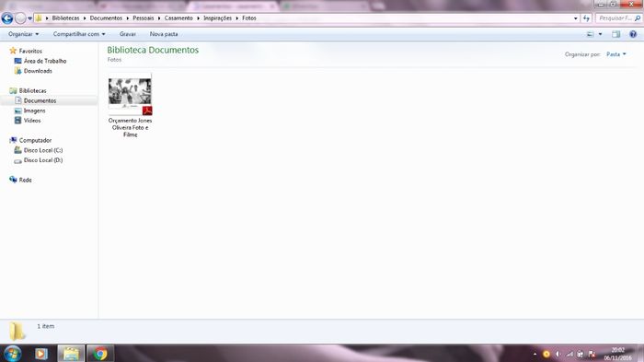Image resolution: width=644 pixels, height=362 pixels.
Task: Expand the Organizar dropdown menu
Action: point(23,34)
